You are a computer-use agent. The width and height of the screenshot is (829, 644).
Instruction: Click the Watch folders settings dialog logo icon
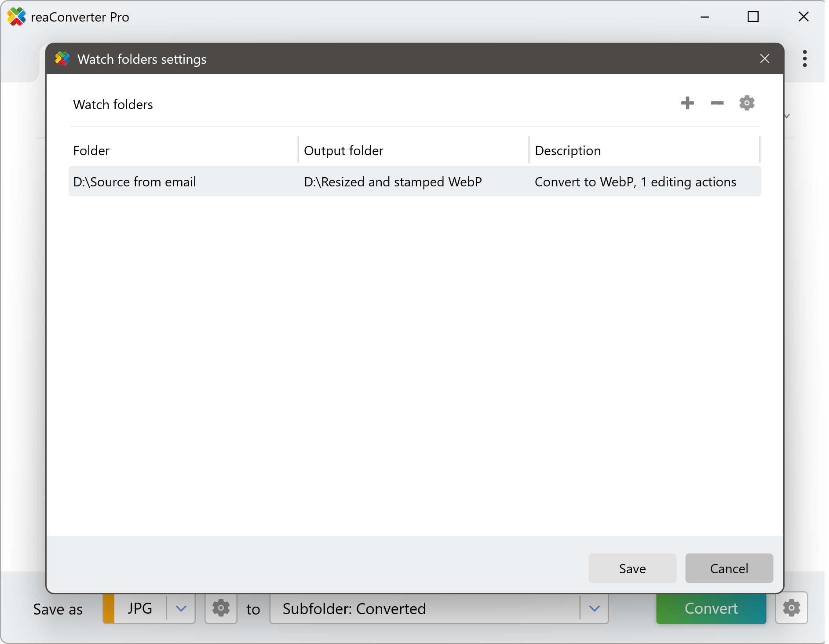(x=62, y=58)
